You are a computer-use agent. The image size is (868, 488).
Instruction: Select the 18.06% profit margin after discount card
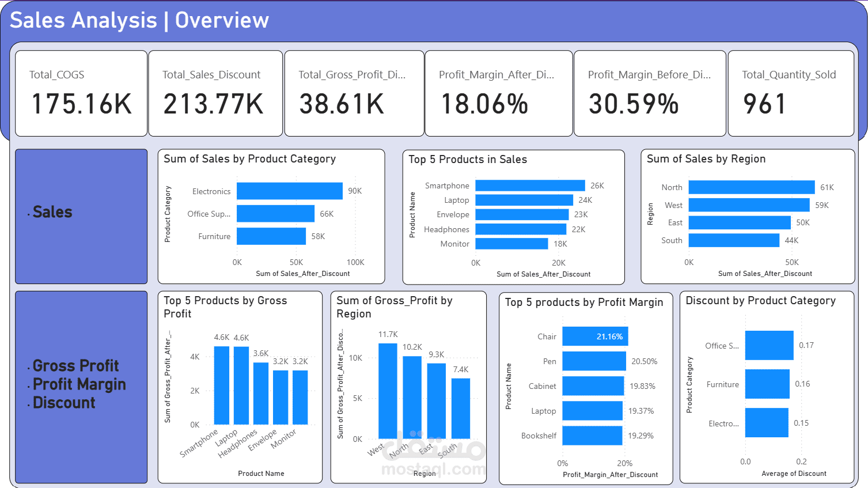tap(499, 93)
